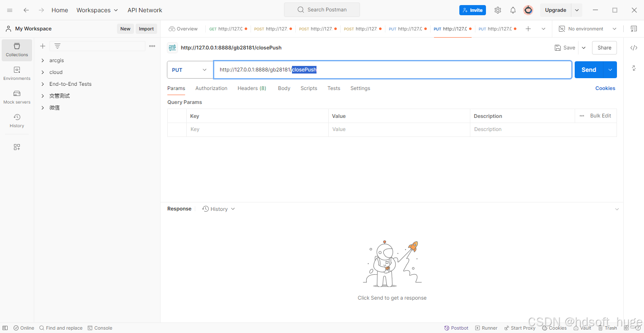Click the Invite button
Image resolution: width=644 pixels, height=333 pixels.
(472, 10)
